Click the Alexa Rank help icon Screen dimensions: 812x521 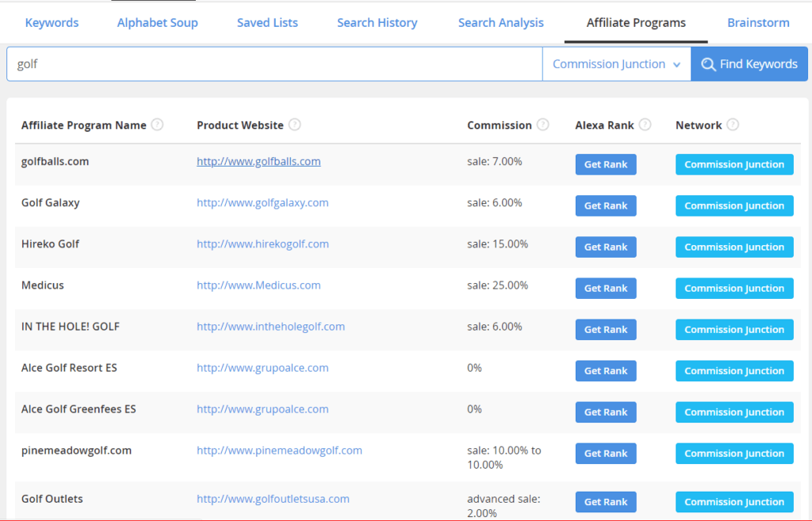coord(645,125)
